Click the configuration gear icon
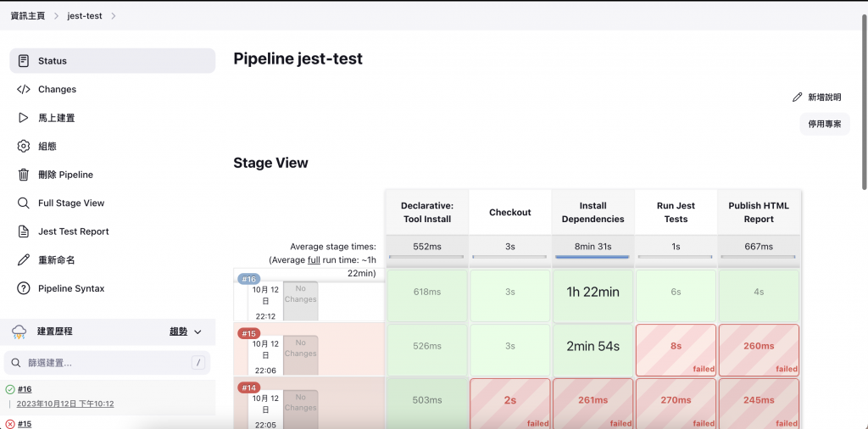Screen dimensions: 868x429 (24, 146)
